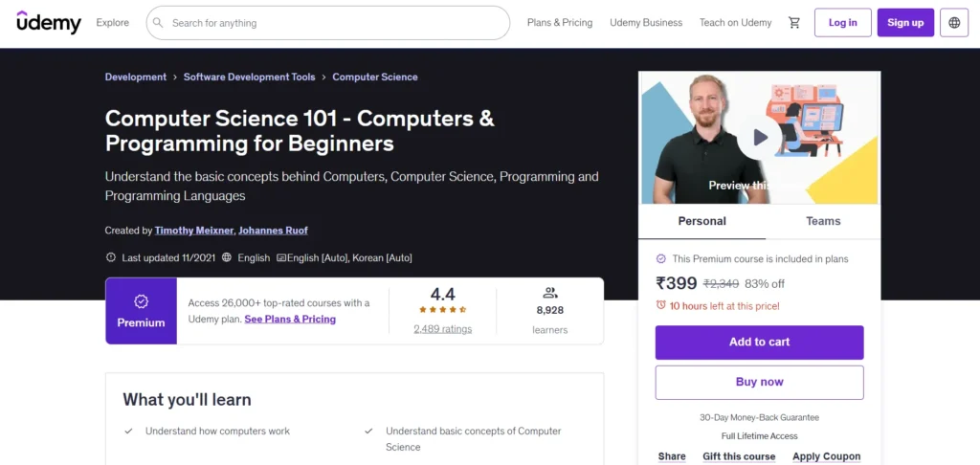This screenshot has height=465, width=980.
Task: Open Plans & Pricing in the header
Action: click(x=560, y=23)
